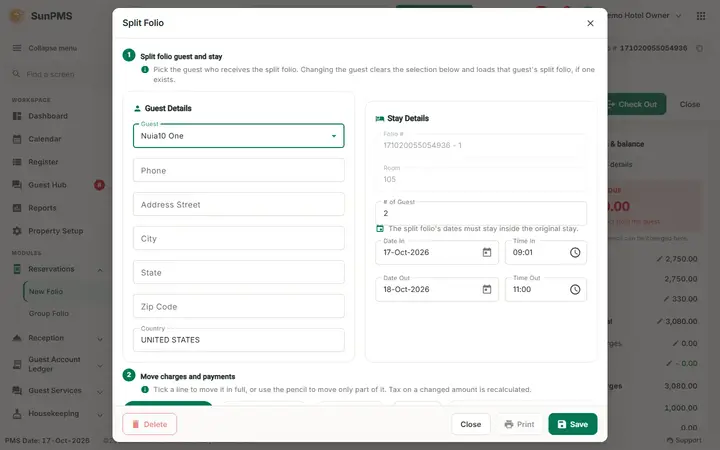Click the Time Out clock icon

(x=575, y=289)
